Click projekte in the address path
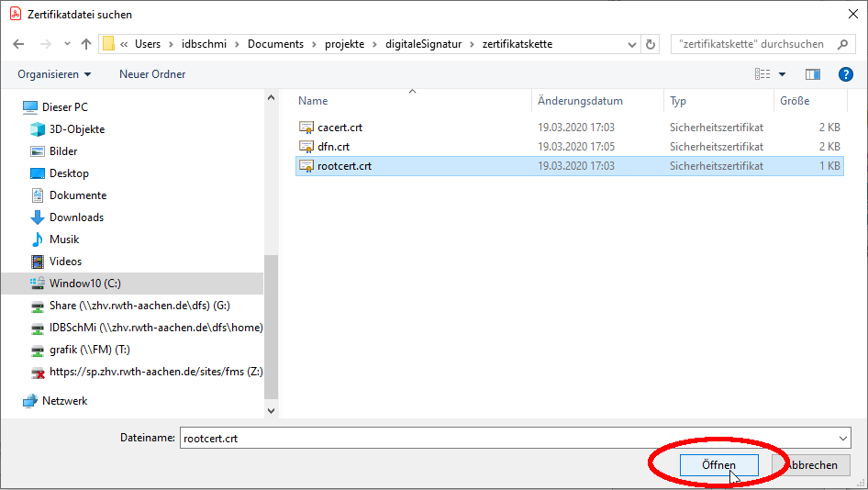 (x=344, y=44)
